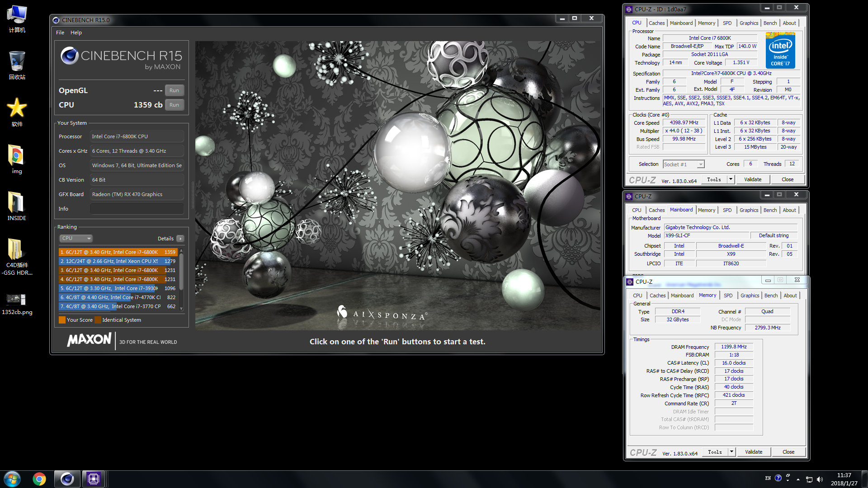Open About tab in top CPU-Z window
The image size is (868, 488).
coord(789,23)
